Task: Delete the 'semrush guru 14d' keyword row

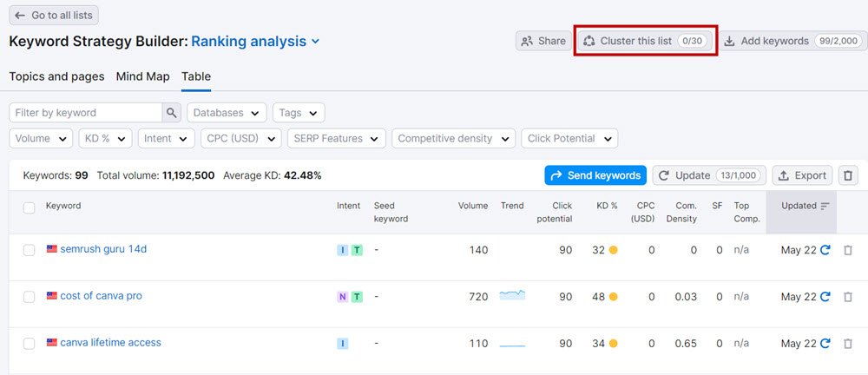Action: point(848,250)
